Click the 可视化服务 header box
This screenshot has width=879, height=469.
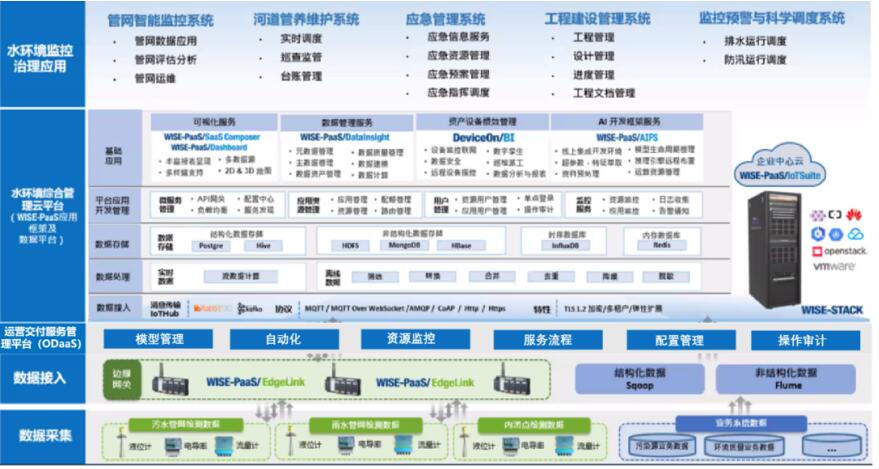[214, 122]
